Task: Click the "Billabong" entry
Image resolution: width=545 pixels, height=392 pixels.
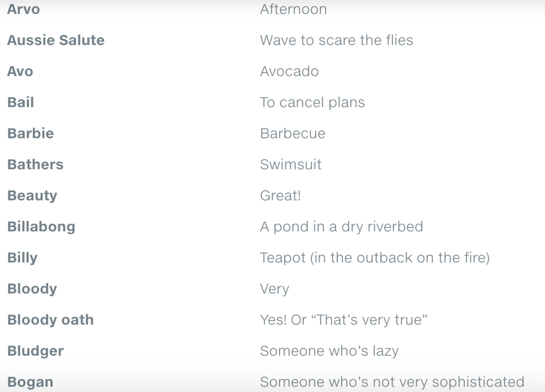Action: tap(41, 227)
